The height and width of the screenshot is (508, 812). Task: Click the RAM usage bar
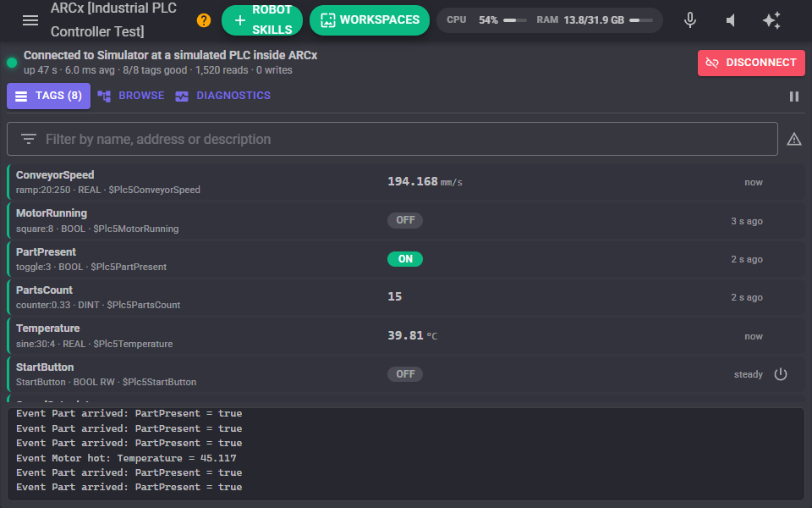point(641,20)
